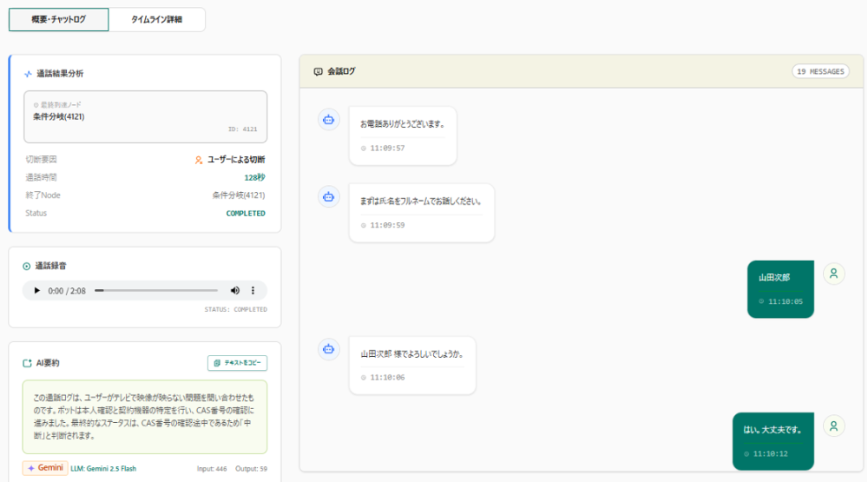Click the 通話録音 record icon

coord(27,267)
